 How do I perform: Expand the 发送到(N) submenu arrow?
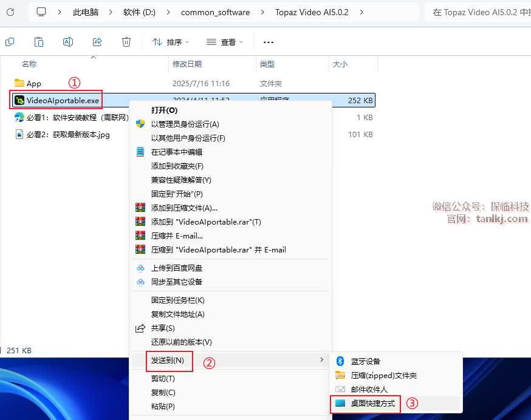[x=322, y=360]
